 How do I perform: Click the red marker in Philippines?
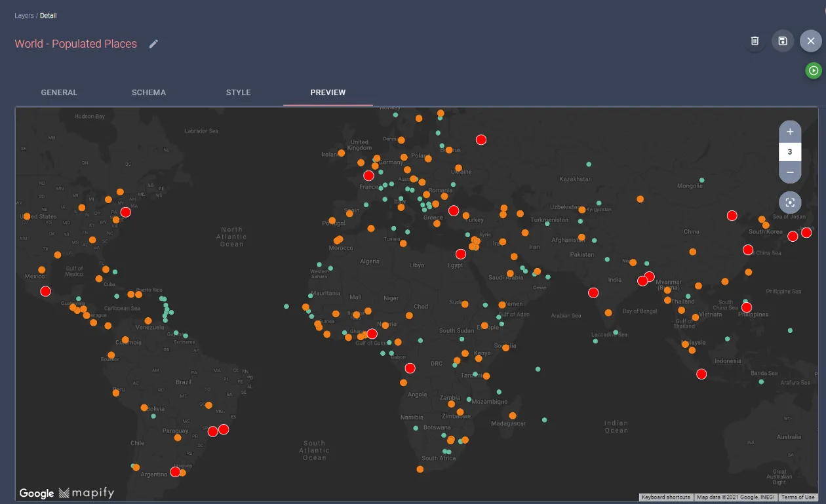coord(746,307)
